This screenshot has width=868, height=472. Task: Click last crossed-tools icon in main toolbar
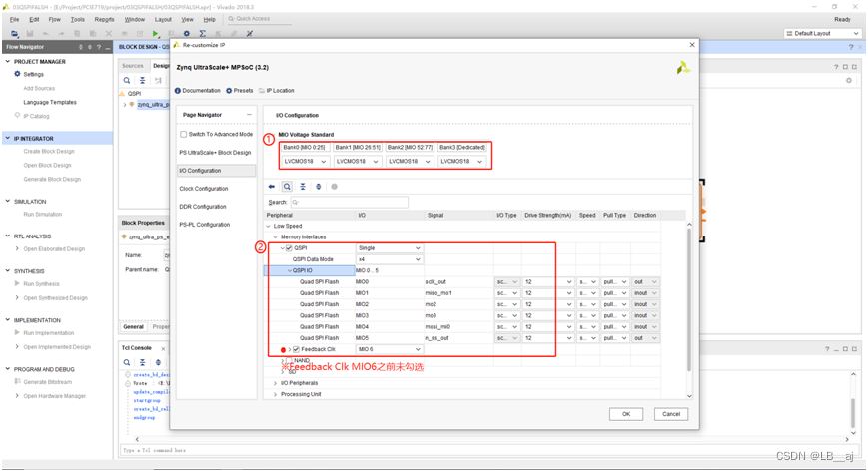pyautogui.click(x=249, y=33)
